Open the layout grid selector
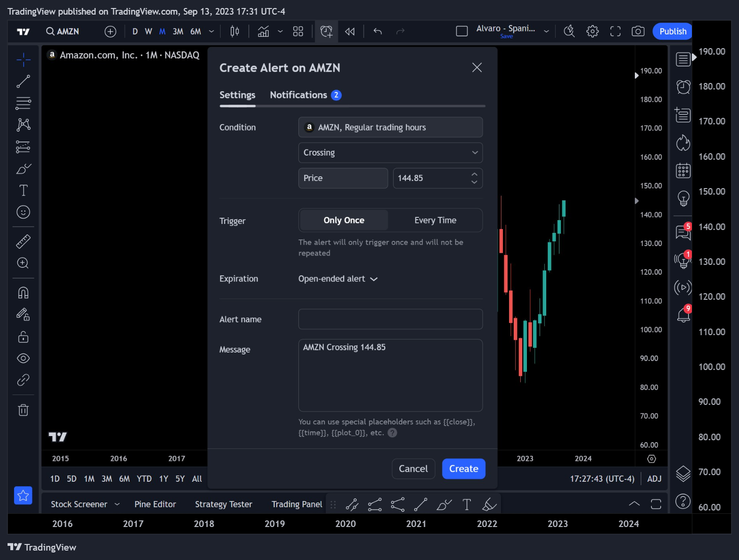 coord(298,32)
